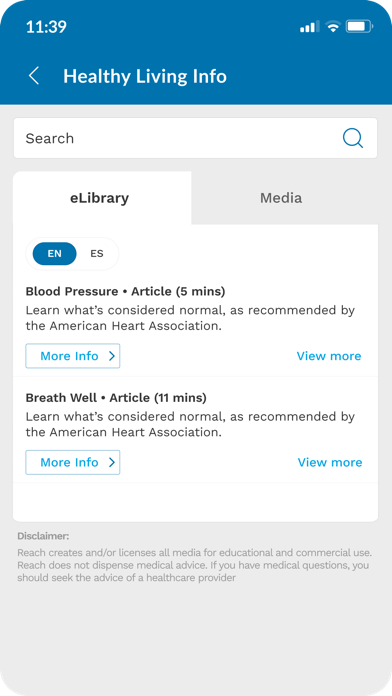
Task: Tap the Wi-Fi icon in status bar
Action: pos(332,27)
